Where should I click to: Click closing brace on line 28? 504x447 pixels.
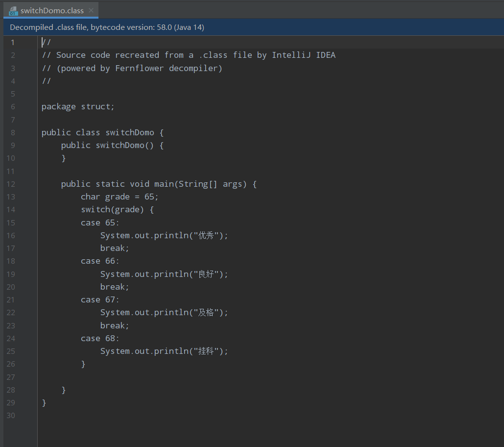click(64, 390)
